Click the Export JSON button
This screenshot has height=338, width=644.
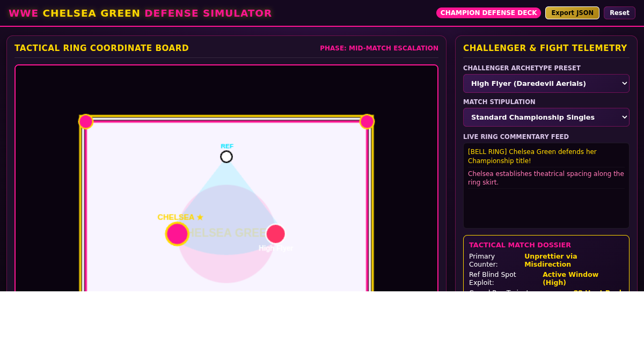[572, 13]
